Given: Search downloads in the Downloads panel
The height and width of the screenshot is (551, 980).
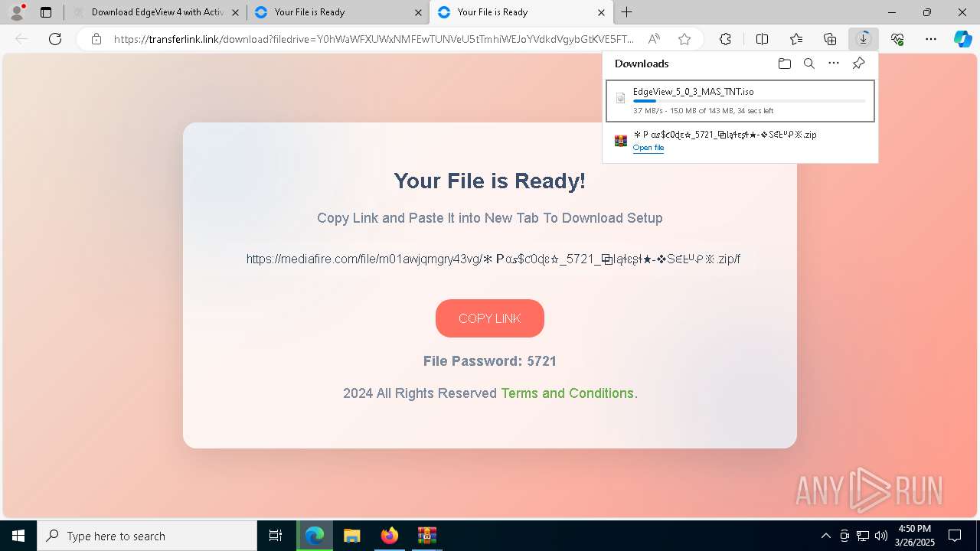Looking at the screenshot, I should (808, 64).
